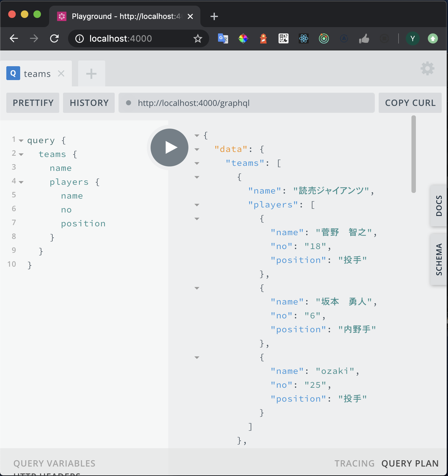Collapse the player object numbered 6
Viewport: 448px width, 476px height.
[197, 288]
